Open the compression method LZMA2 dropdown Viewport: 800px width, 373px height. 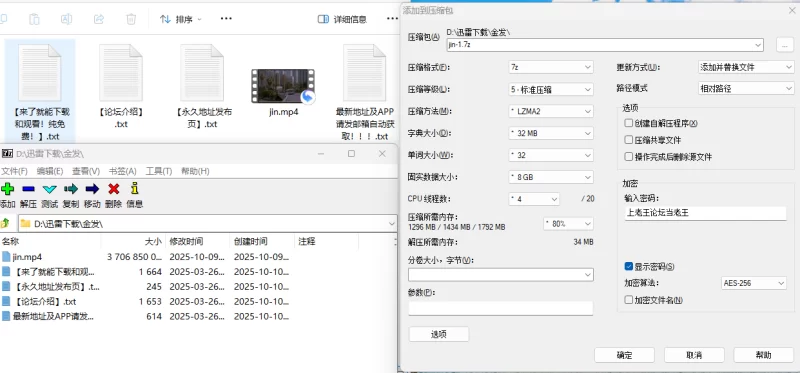tap(551, 111)
